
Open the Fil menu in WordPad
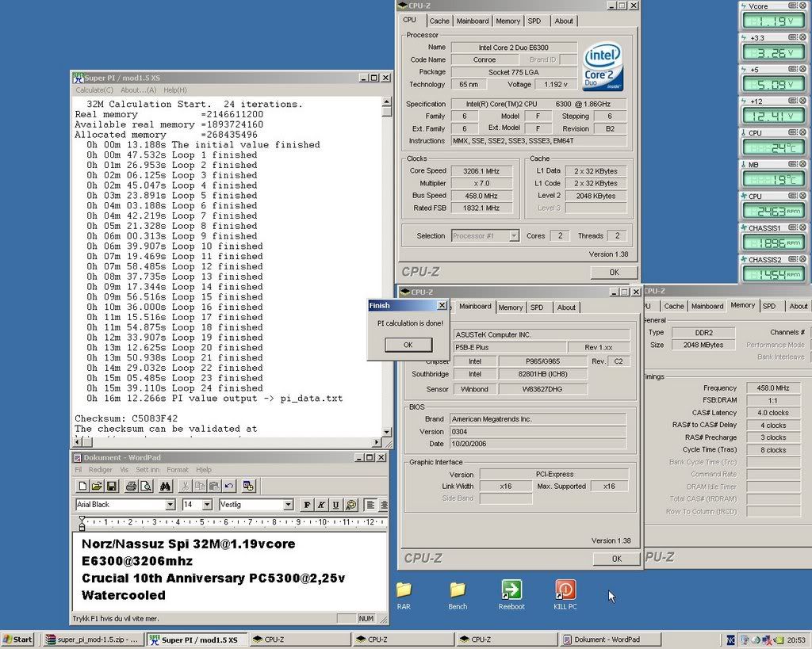coord(79,470)
